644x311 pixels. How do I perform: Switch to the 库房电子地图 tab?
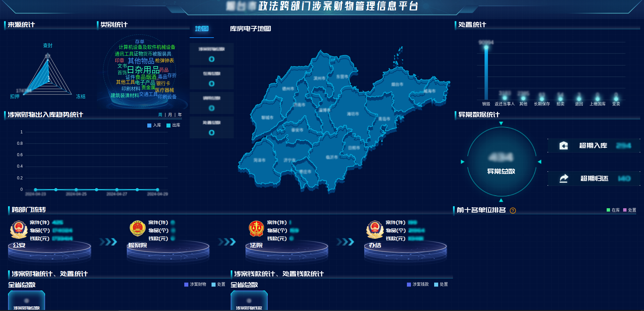(250, 29)
